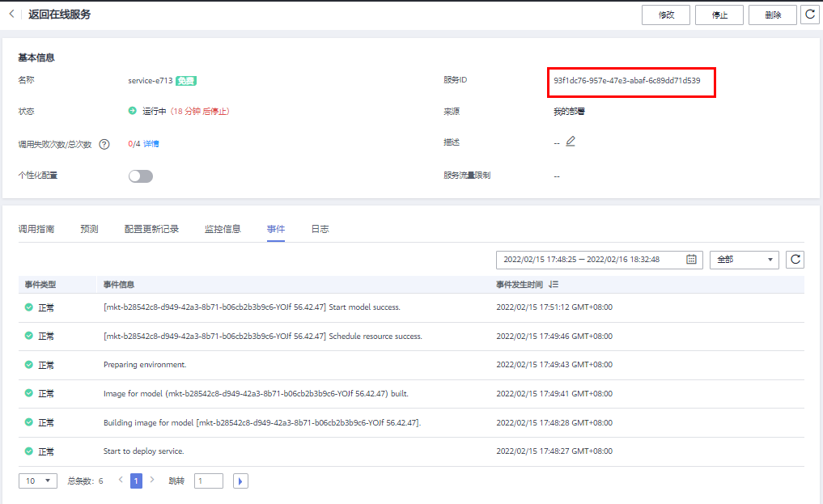Screen dimensions: 823x504
Task: Expand the page size dropdown showing 10
Action: (38, 481)
